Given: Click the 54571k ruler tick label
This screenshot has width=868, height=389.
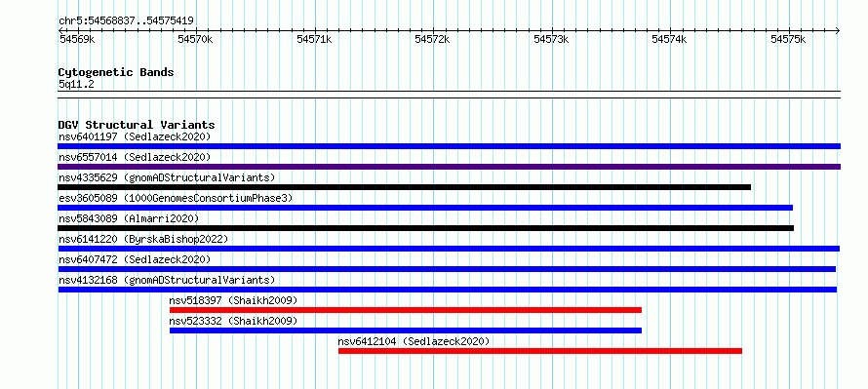Looking at the screenshot, I should click(x=314, y=39).
